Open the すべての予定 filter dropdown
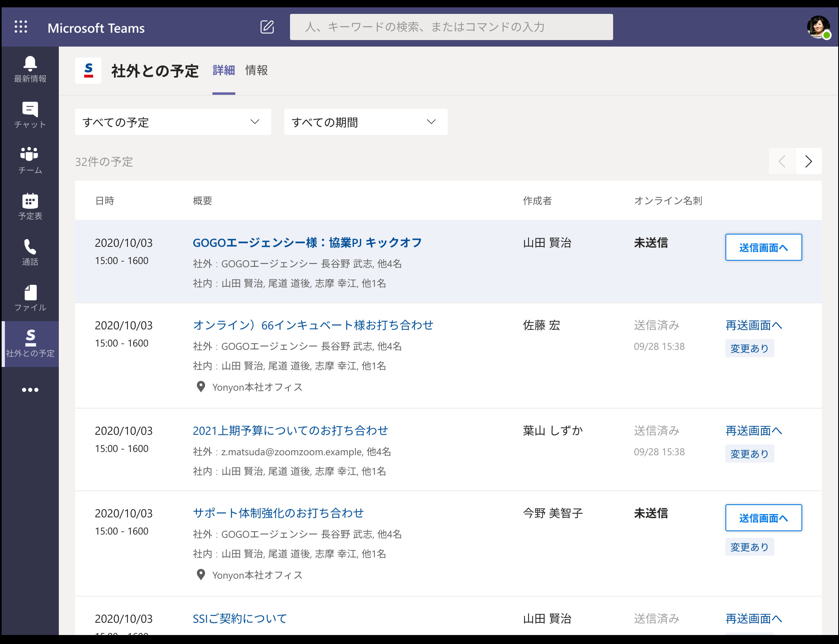This screenshot has width=839, height=644. [173, 121]
